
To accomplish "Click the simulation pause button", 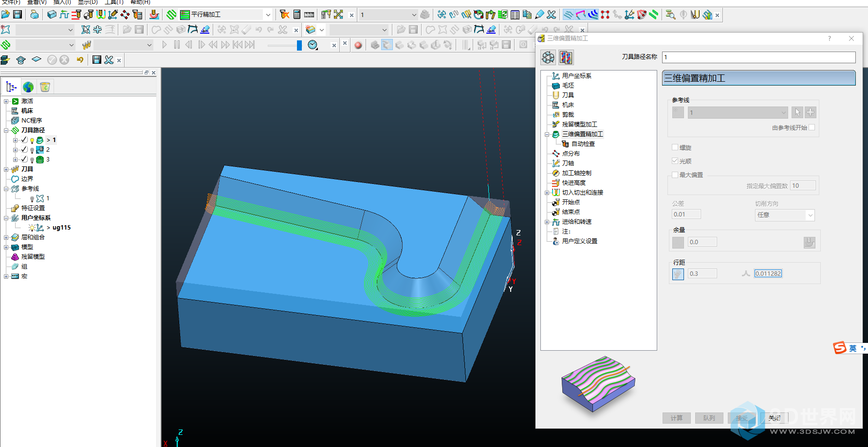I will coord(177,45).
